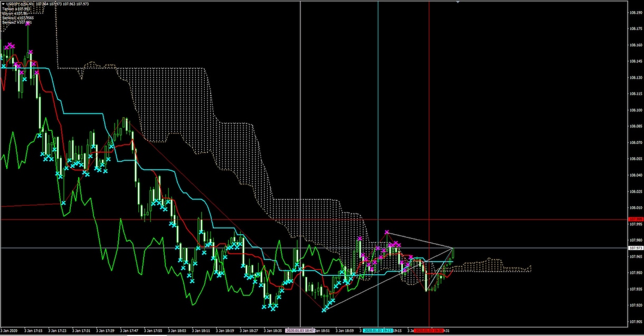Click the 108.100 price scale label
This screenshot has width=644, height=336.
tap(636, 110)
